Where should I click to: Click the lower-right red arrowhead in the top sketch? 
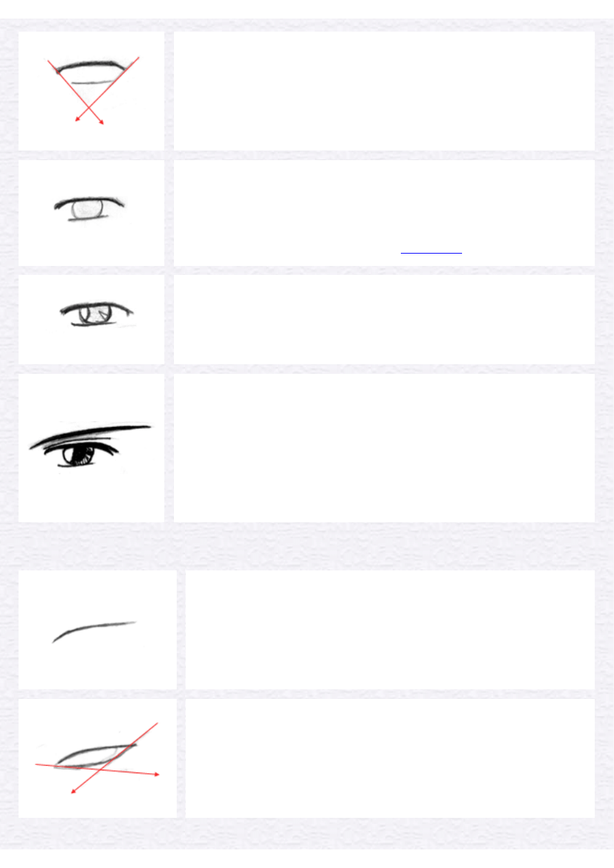102,122
